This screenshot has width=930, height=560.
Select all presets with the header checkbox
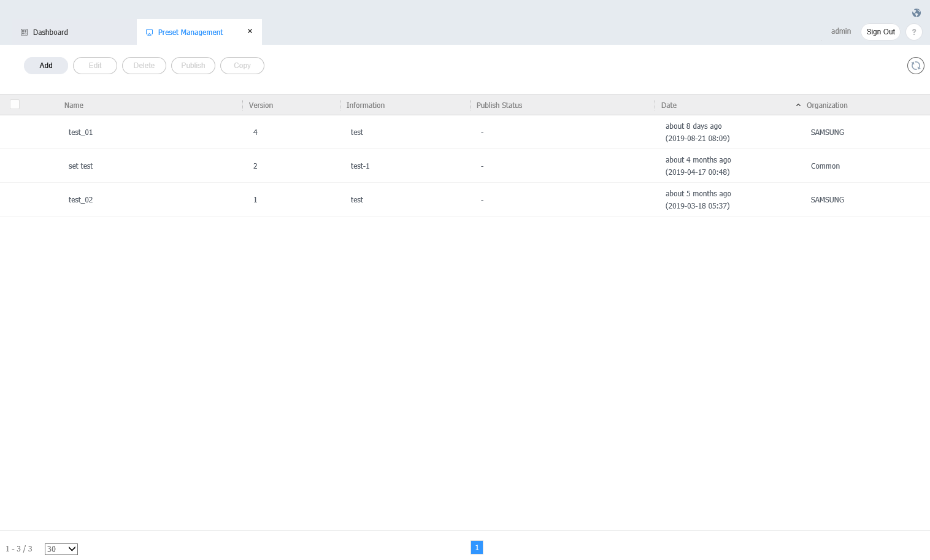tap(15, 104)
